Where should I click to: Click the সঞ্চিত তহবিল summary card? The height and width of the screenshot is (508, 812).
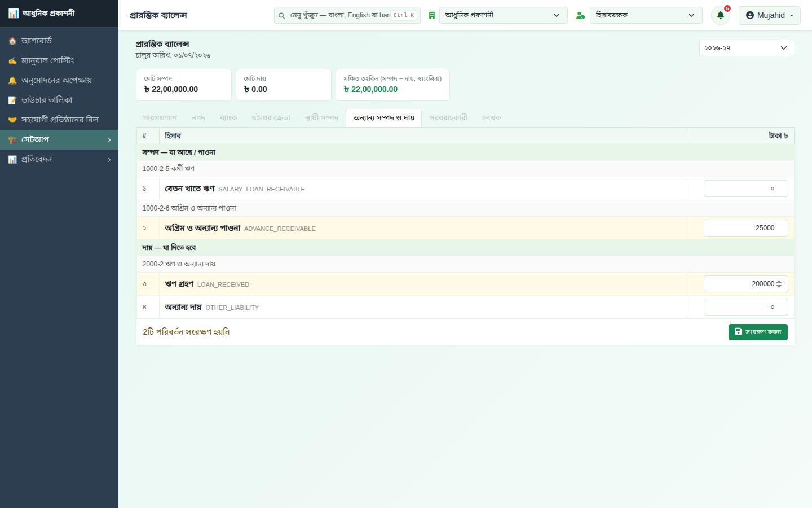click(x=392, y=85)
